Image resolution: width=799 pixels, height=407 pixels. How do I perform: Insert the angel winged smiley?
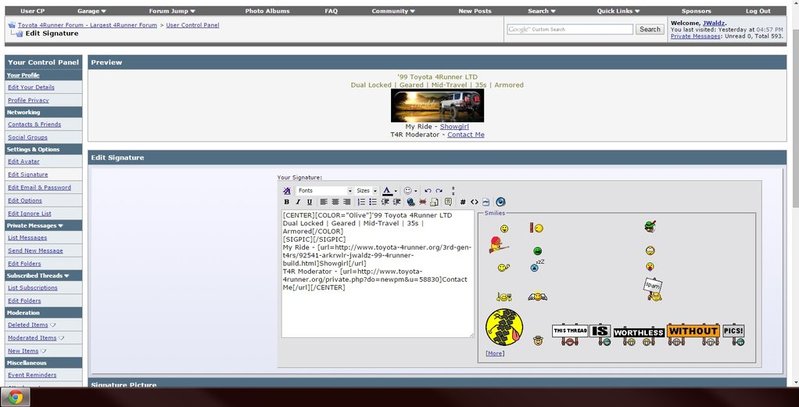[x=537, y=296]
